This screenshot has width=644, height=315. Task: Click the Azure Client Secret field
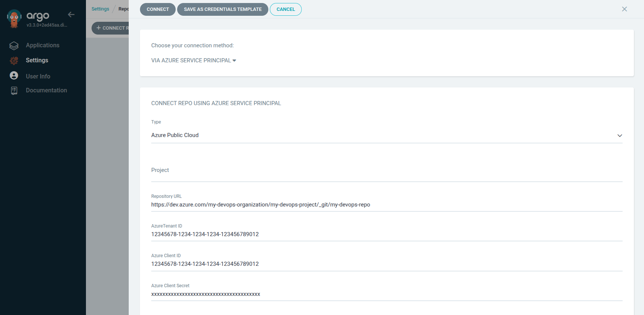387,294
